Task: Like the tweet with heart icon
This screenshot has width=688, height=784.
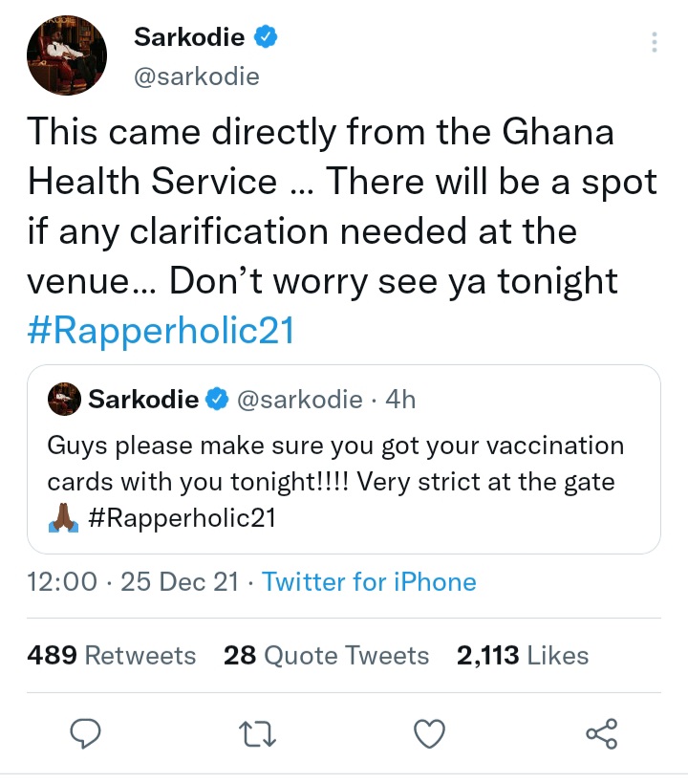Action: [430, 734]
